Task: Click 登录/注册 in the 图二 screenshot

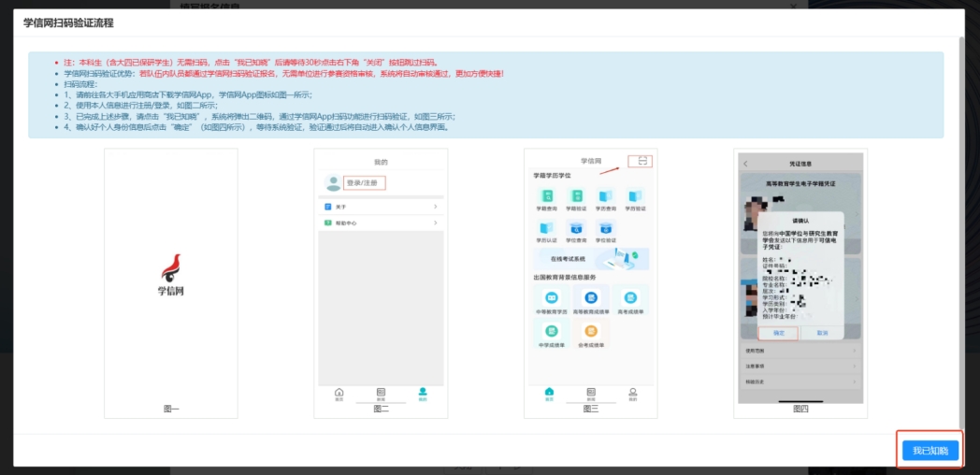Action: pos(363,182)
